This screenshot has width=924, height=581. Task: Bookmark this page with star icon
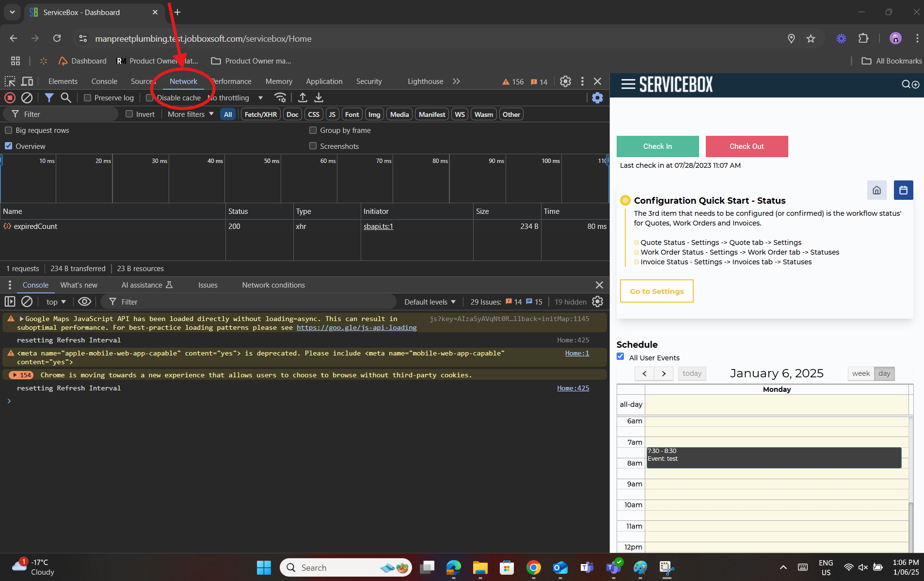811,38
